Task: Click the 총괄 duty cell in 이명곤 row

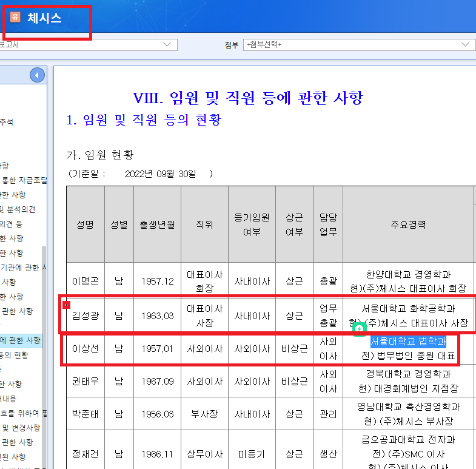Action: tap(329, 282)
